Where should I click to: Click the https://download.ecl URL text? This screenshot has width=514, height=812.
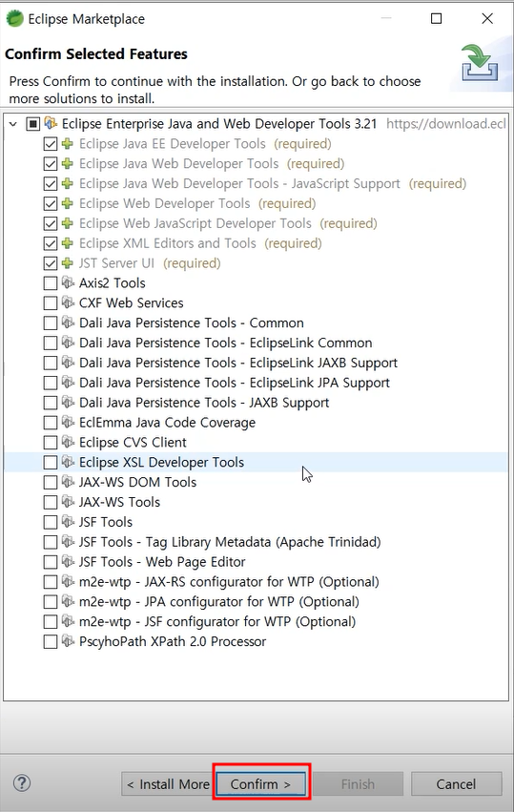[446, 124]
